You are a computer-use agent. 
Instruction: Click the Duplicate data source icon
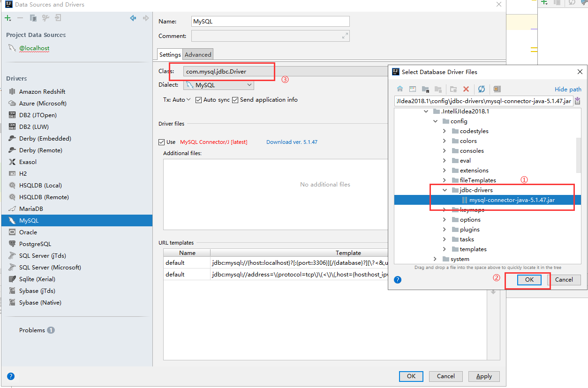coord(33,18)
